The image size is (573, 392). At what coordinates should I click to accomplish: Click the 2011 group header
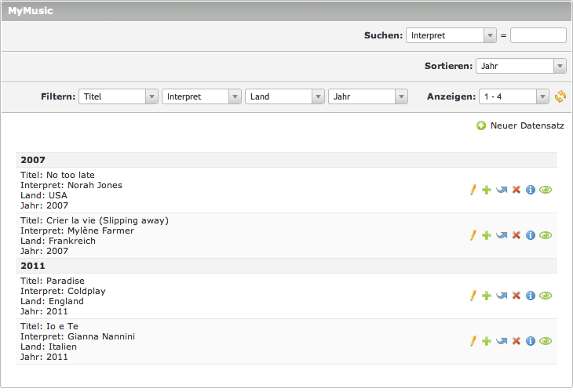click(x=286, y=266)
